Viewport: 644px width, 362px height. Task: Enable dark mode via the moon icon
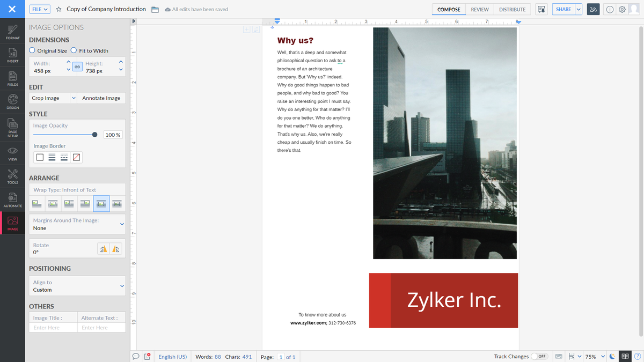point(612,356)
